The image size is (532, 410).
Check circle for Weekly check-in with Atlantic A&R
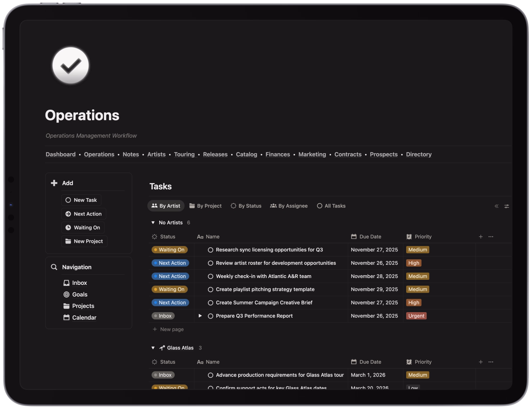pyautogui.click(x=211, y=276)
